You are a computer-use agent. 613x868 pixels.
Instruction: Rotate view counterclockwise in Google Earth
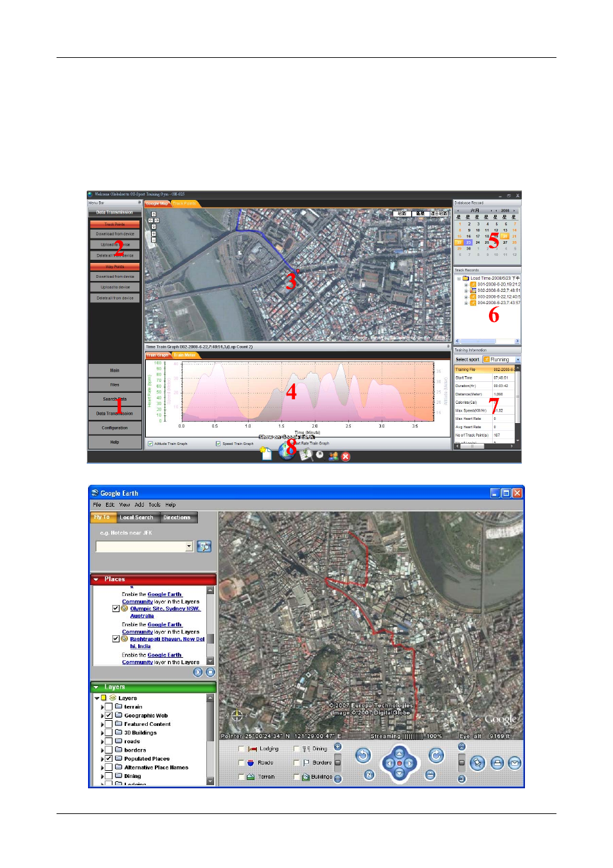click(x=363, y=755)
